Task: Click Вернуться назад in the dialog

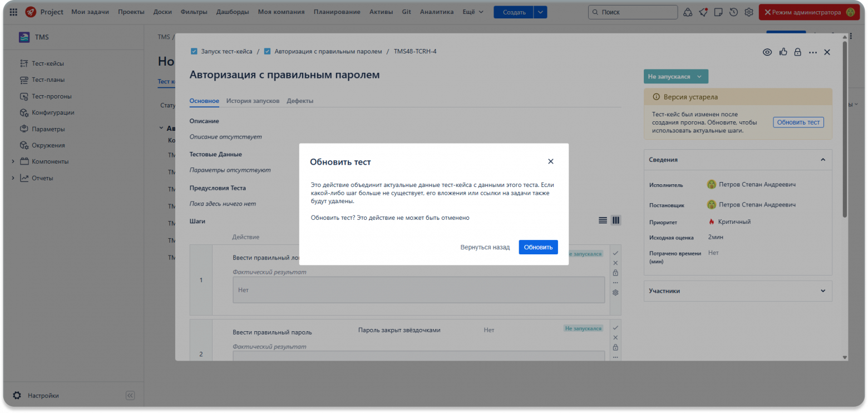Action: tap(485, 247)
